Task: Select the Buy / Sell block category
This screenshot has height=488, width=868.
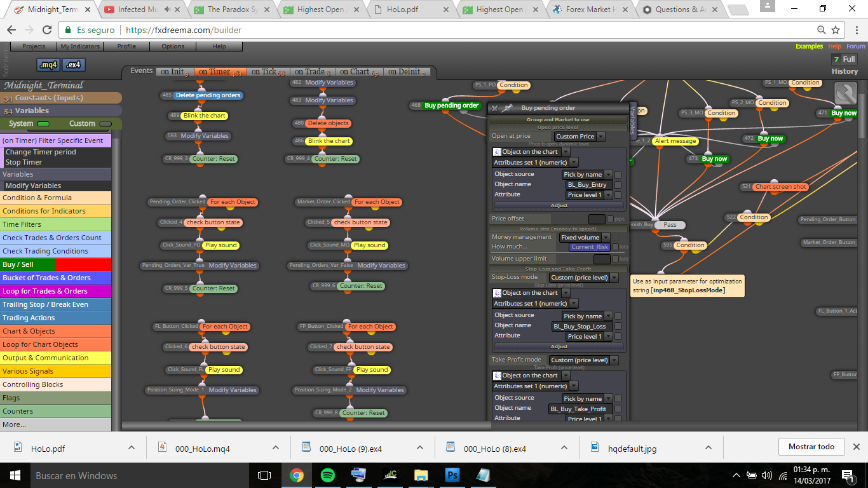Action: click(56, 264)
